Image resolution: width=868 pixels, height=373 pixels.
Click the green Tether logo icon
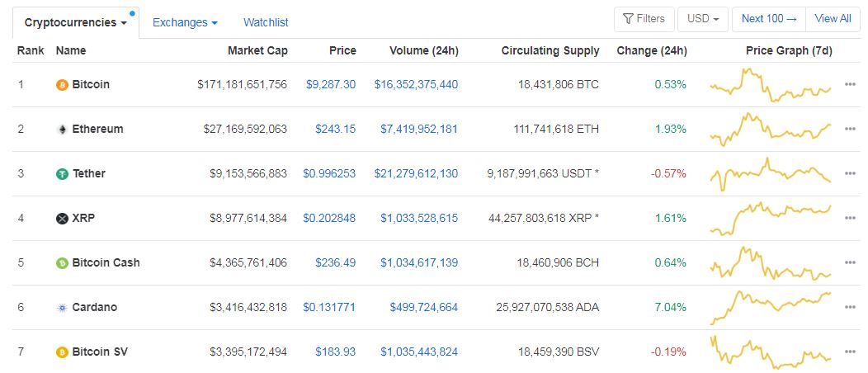point(62,174)
